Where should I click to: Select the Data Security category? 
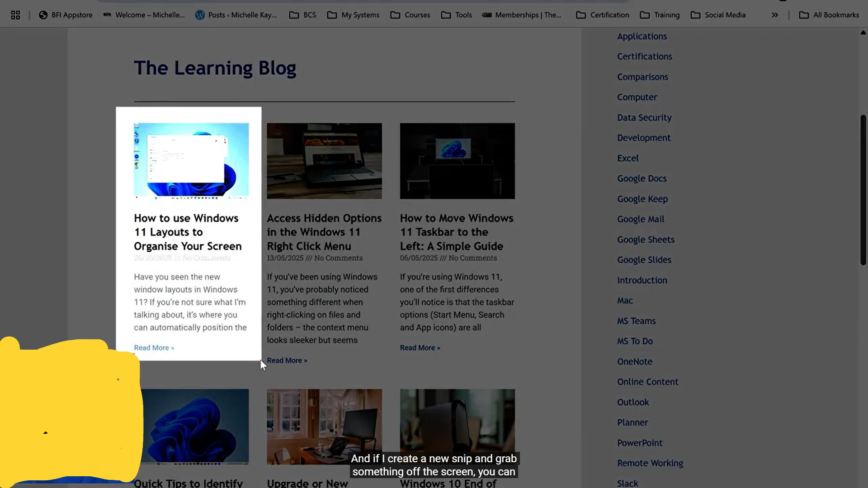644,117
